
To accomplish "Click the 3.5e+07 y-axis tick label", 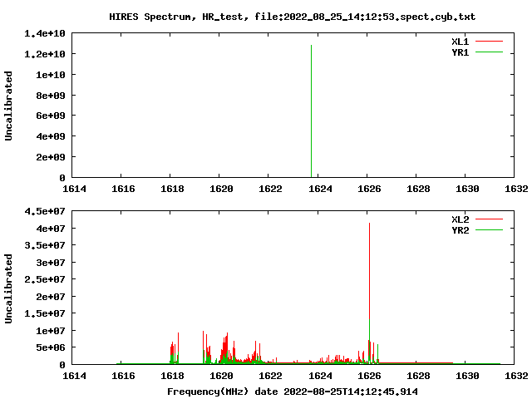I will [x=44, y=245].
